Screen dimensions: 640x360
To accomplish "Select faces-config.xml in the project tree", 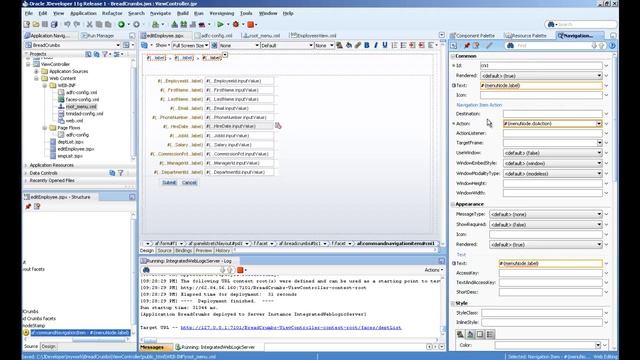I will 82,99.
